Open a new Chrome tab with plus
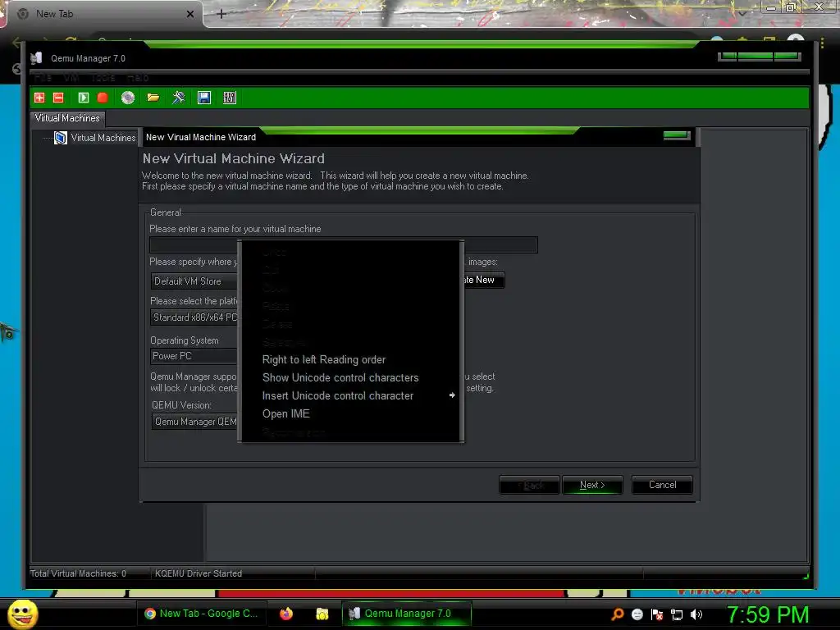The image size is (840, 630). click(x=221, y=14)
